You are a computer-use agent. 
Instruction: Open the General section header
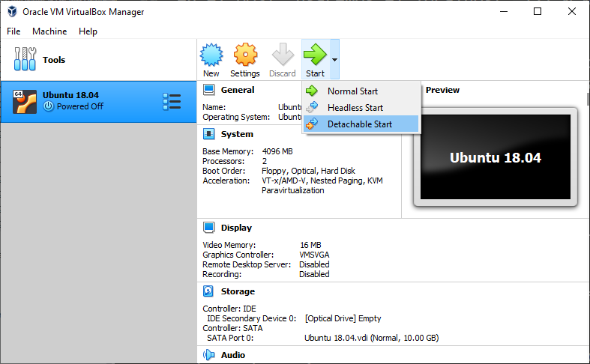pyautogui.click(x=238, y=90)
